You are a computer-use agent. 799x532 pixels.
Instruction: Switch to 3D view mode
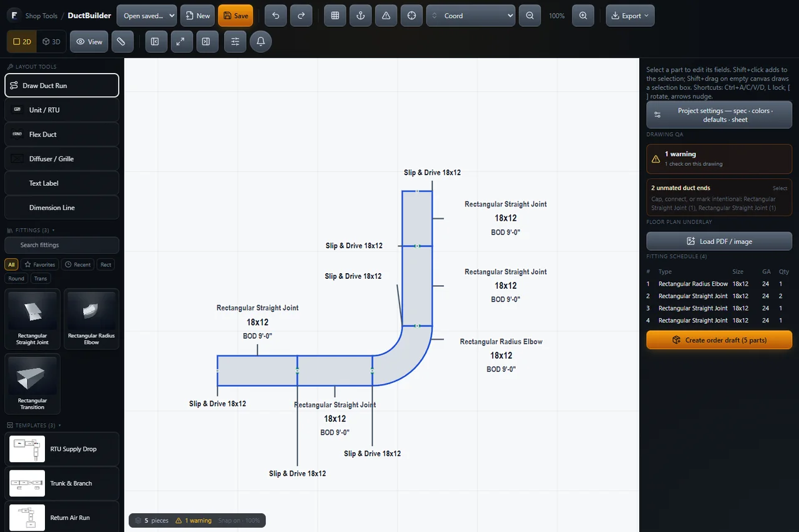click(x=52, y=42)
